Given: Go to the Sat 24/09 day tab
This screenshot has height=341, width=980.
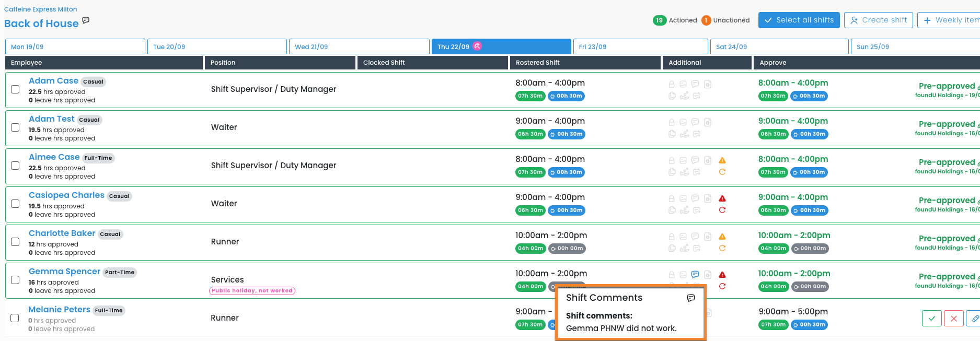Looking at the screenshot, I should (x=779, y=46).
